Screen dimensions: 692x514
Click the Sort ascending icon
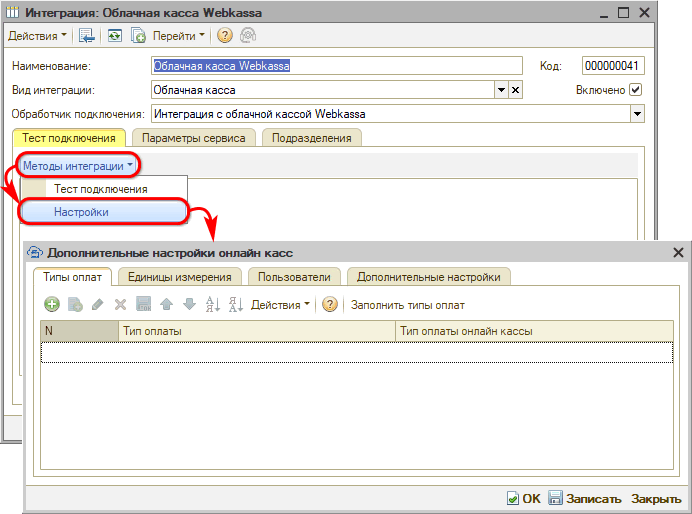[x=212, y=304]
